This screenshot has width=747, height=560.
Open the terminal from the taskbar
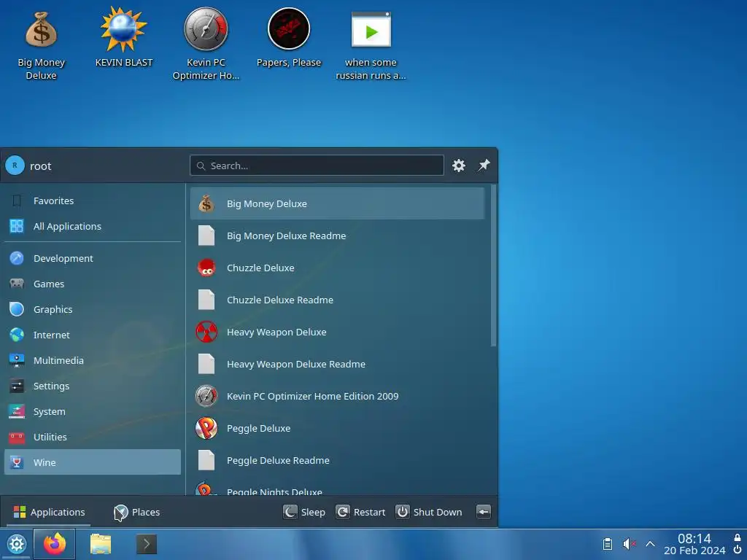[x=146, y=544]
